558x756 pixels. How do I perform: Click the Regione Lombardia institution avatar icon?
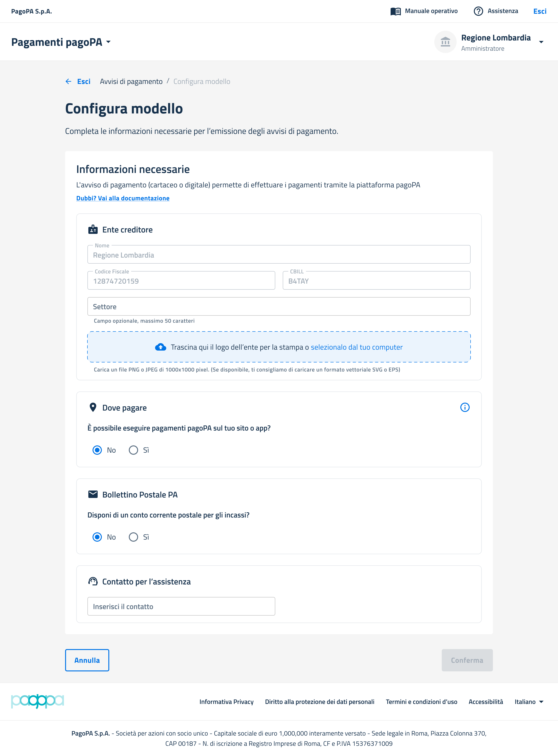click(x=445, y=42)
